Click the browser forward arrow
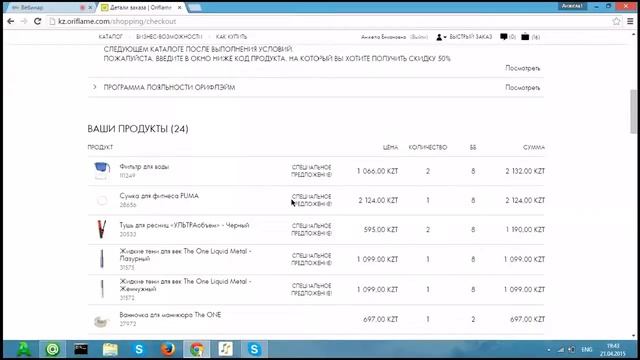Viewport: 640px width, 360px height. click(x=24, y=21)
